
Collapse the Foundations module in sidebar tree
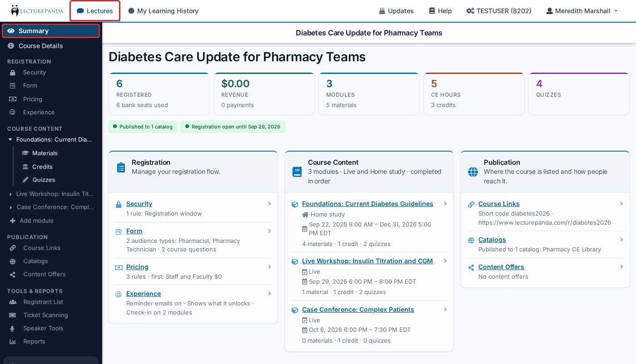point(10,140)
